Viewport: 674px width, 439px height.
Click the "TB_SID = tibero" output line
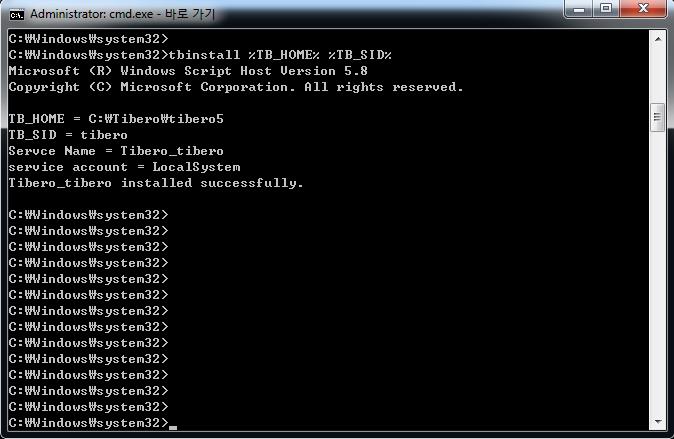68,135
